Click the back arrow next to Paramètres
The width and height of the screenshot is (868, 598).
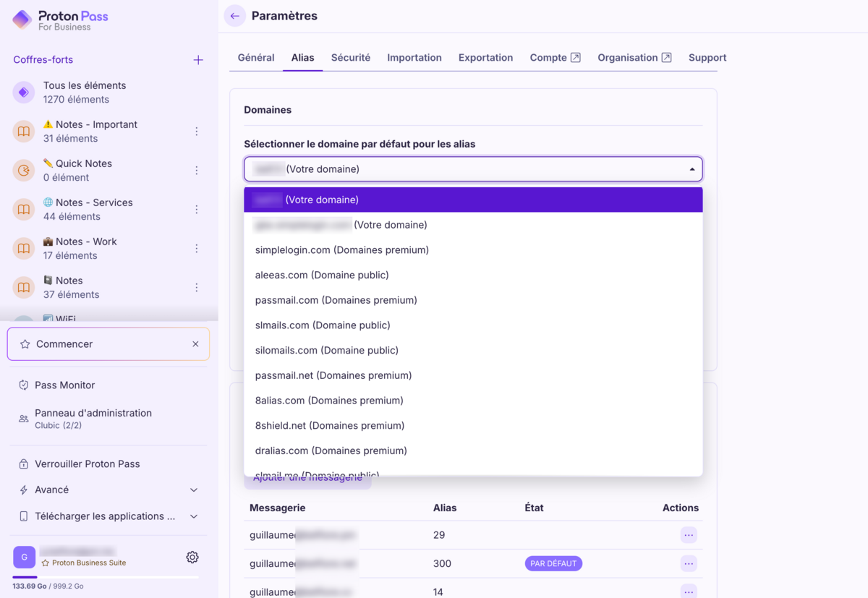pos(234,16)
